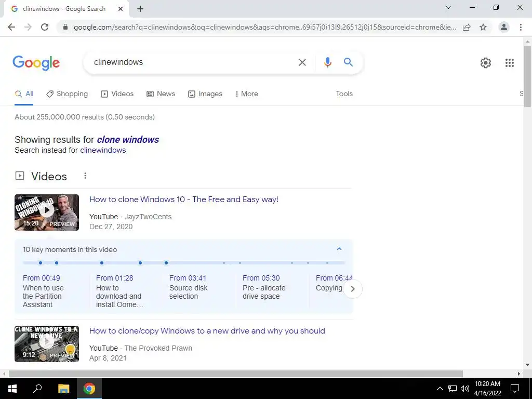
Task: Switch to the Images tab
Action: coord(205,94)
